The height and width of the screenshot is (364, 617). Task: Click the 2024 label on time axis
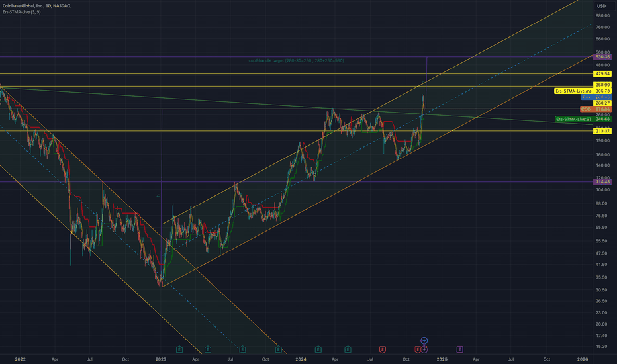(301, 359)
